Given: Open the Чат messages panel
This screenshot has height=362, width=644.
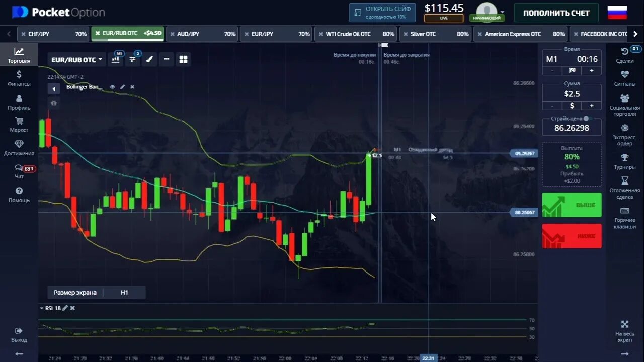Looking at the screenshot, I should click(x=19, y=171).
